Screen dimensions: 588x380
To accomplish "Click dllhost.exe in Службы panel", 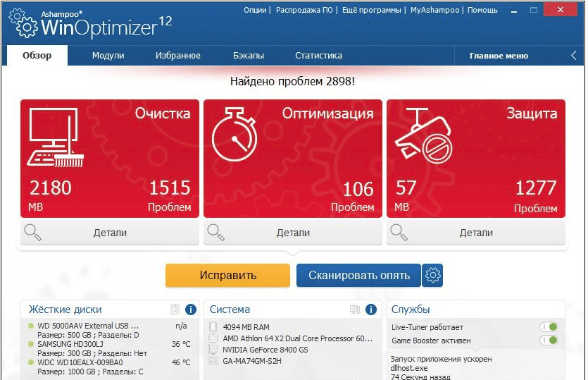I will click(x=408, y=368).
